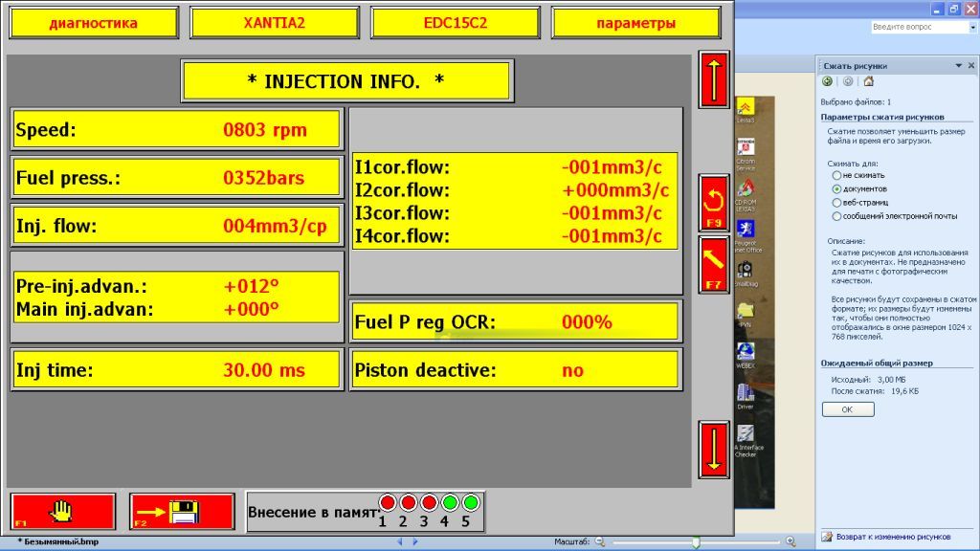Click the 'EDC15C2' yellow header button
This screenshot has width=980, height=551.
[456, 23]
